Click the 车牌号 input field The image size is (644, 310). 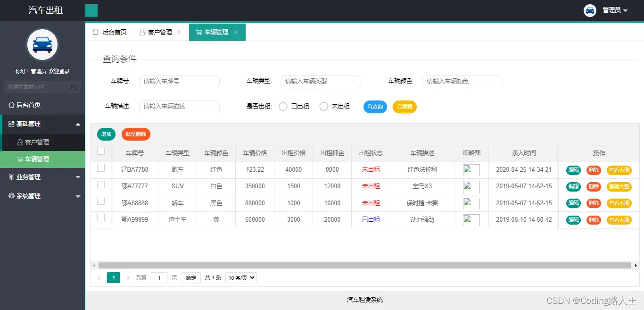(x=179, y=82)
